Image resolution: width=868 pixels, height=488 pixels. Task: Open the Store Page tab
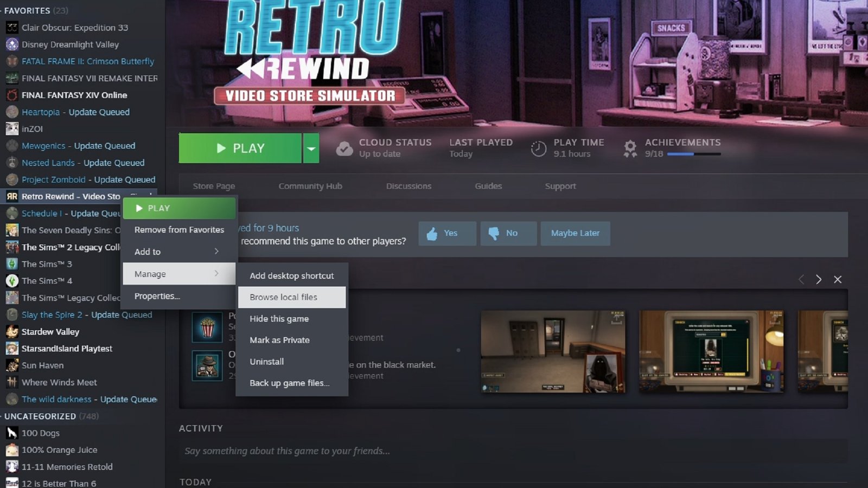[x=214, y=186]
